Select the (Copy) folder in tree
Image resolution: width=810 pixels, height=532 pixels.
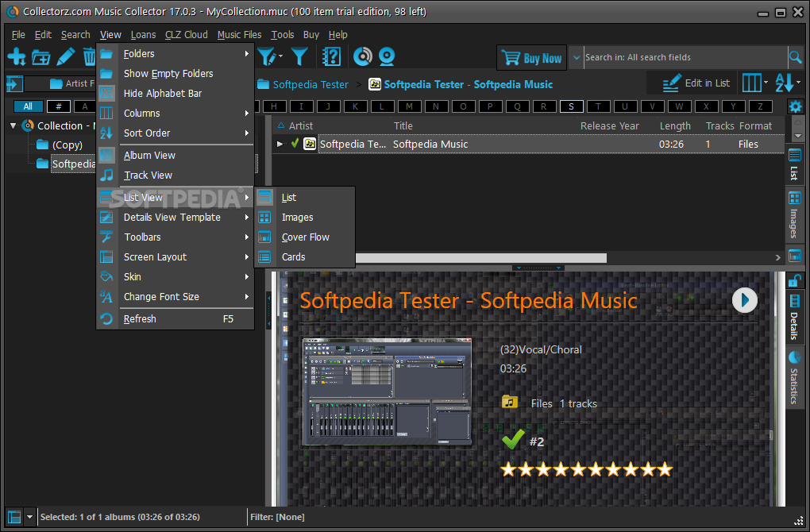pos(67,145)
